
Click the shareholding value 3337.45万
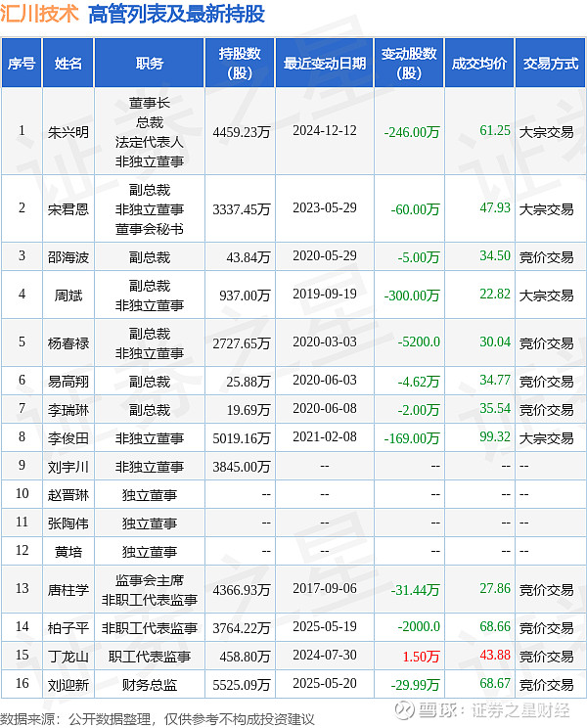pos(242,209)
